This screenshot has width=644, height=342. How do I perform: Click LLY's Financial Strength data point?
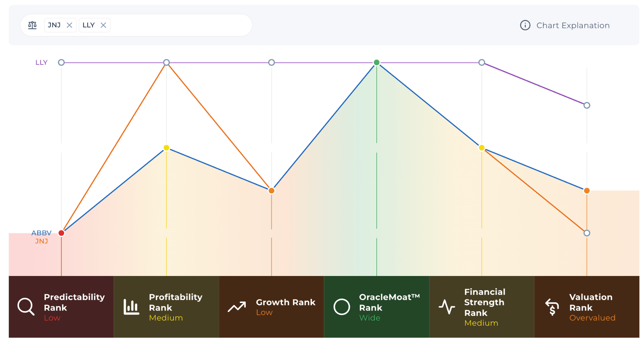tap(482, 63)
